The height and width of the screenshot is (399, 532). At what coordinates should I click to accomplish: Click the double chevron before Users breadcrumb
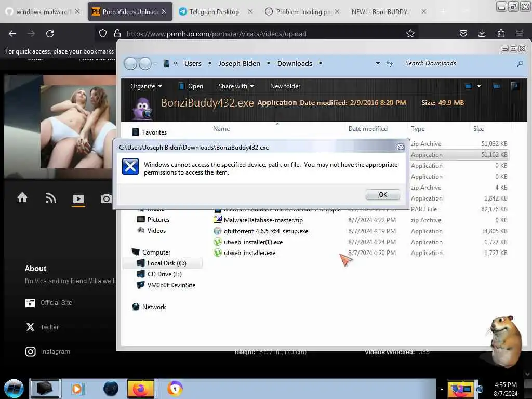point(176,63)
